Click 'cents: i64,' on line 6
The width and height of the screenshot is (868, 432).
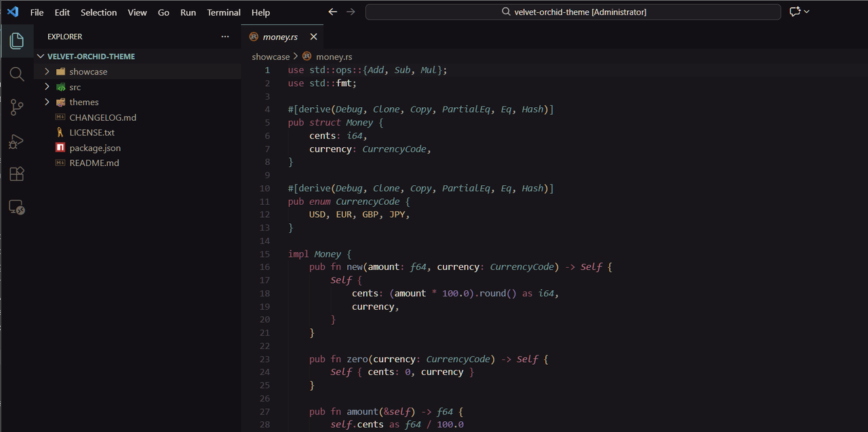[x=338, y=136]
